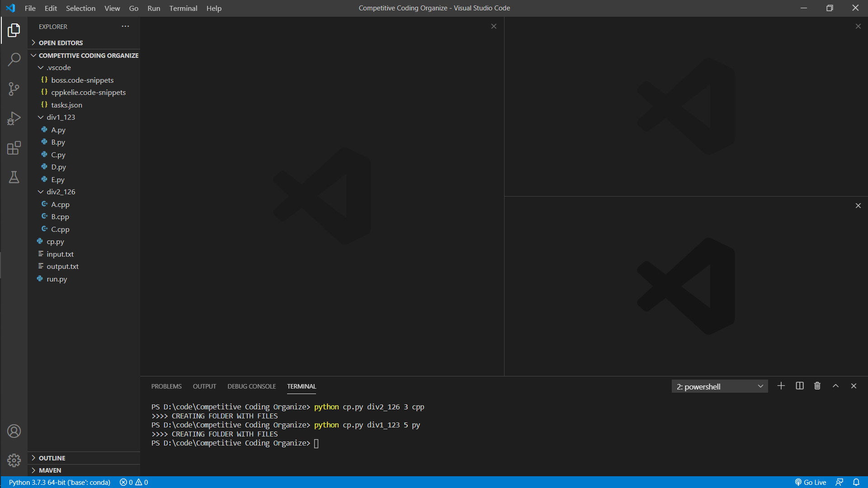868x488 pixels.
Task: Collapse the .vscode folder
Action: click(84, 67)
